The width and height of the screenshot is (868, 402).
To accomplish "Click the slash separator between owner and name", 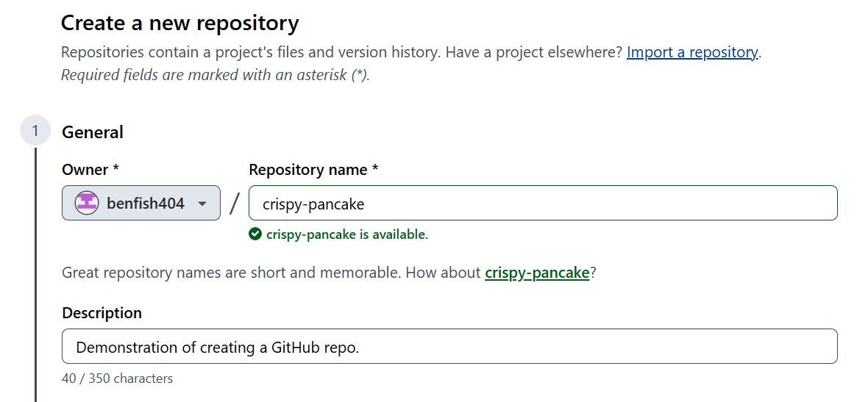I will [235, 203].
